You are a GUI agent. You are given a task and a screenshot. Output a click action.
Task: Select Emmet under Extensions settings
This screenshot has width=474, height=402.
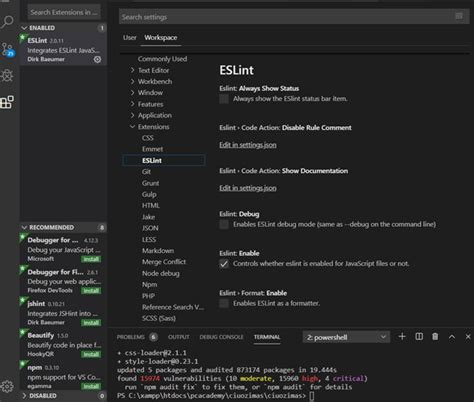click(x=153, y=149)
